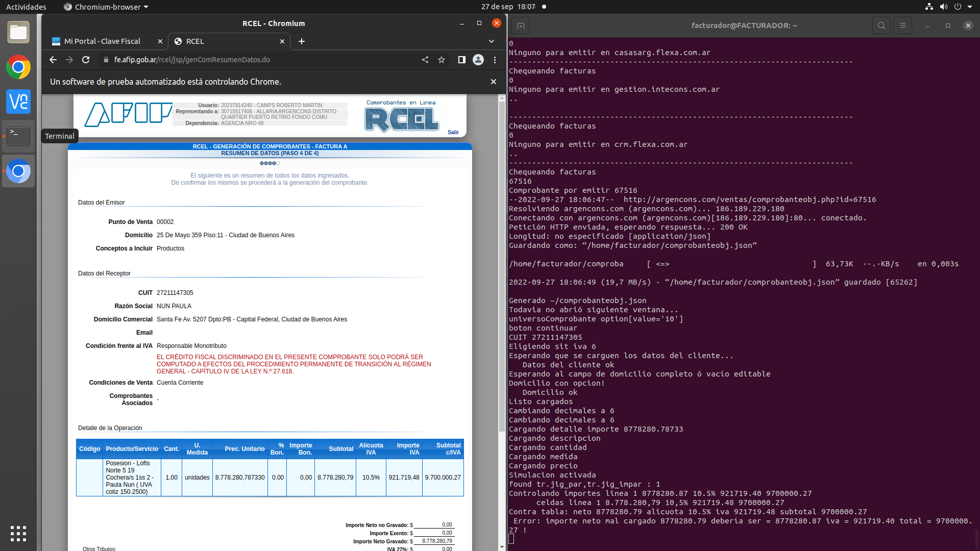Select the RCEL tab

click(229, 41)
